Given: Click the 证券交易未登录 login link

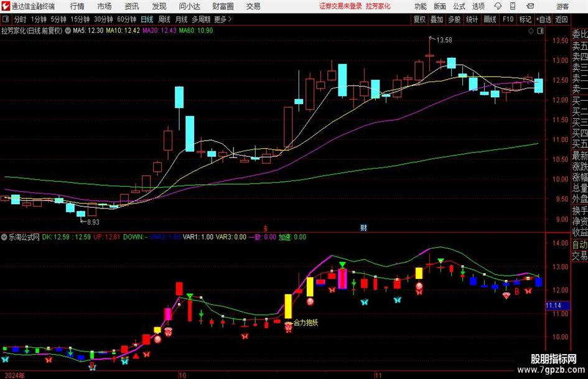Looking at the screenshot, I should [x=340, y=6].
